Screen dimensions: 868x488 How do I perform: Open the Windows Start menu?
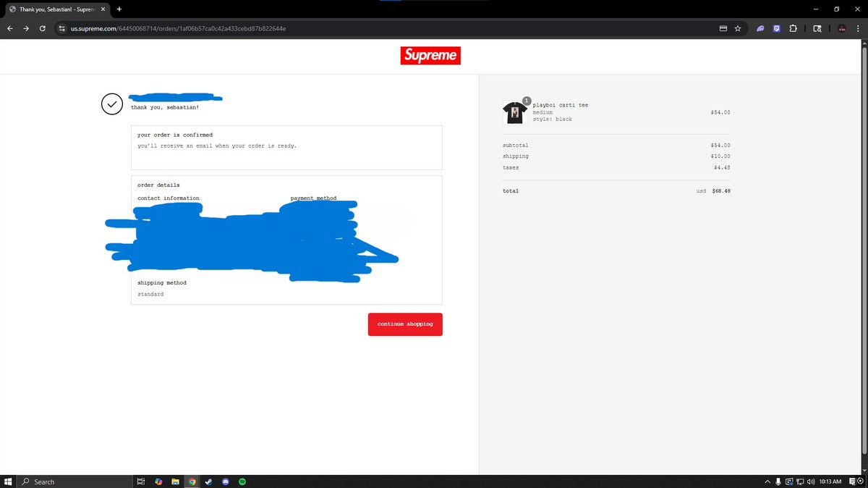click(8, 481)
